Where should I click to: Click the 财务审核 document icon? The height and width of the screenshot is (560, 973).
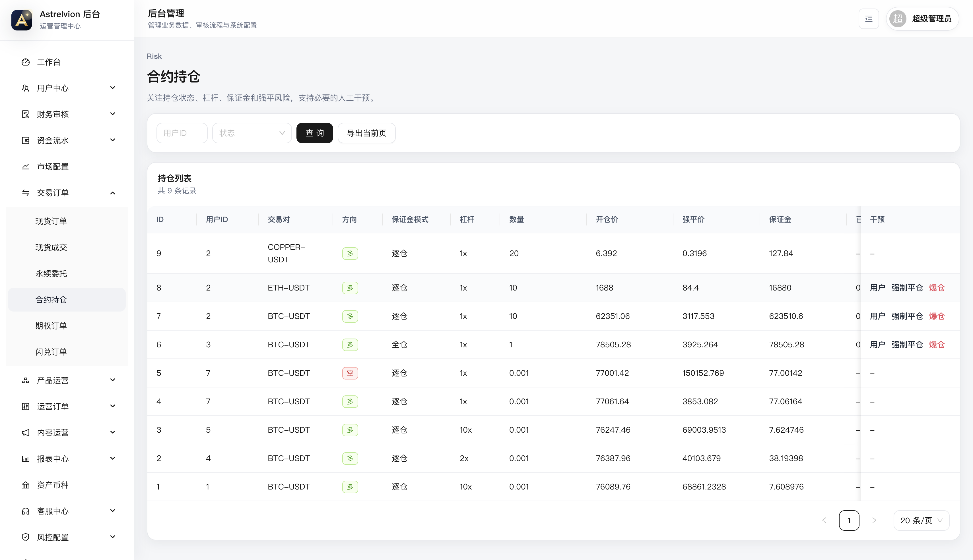[x=25, y=114]
